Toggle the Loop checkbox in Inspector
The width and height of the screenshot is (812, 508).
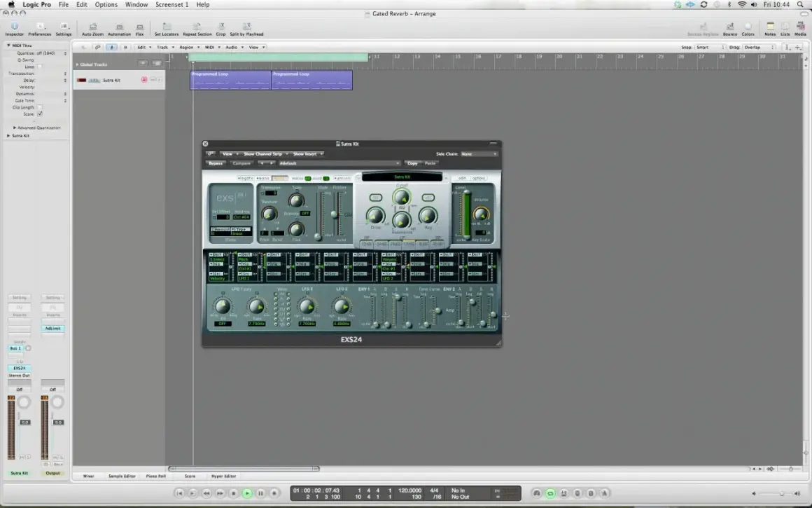[x=40, y=67]
